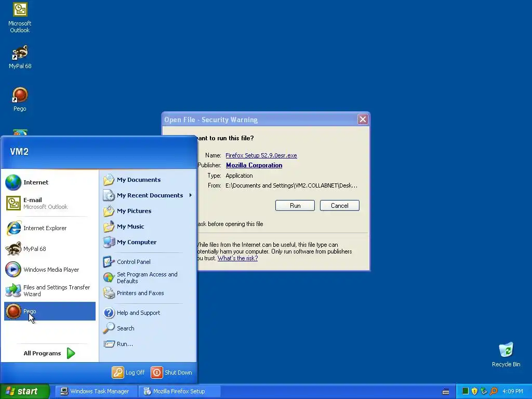Click the Safely Remove Hardware tray icon
This screenshot has width=532, height=399.
tap(484, 391)
